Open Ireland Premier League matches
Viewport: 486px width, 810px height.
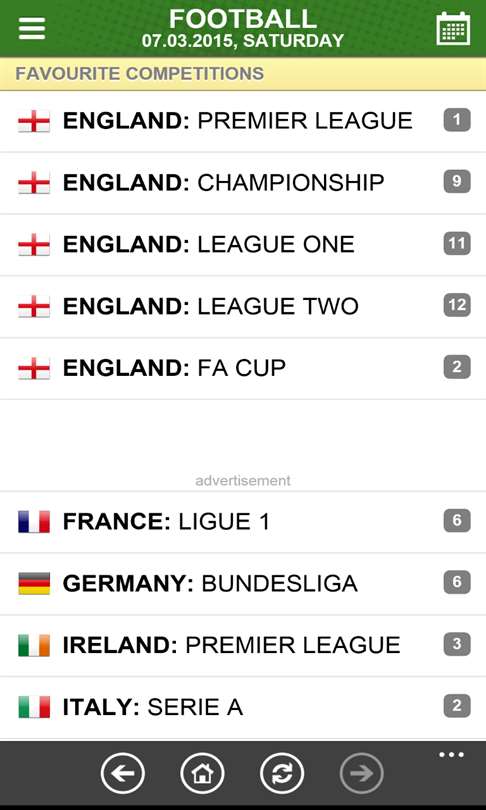[243, 645]
